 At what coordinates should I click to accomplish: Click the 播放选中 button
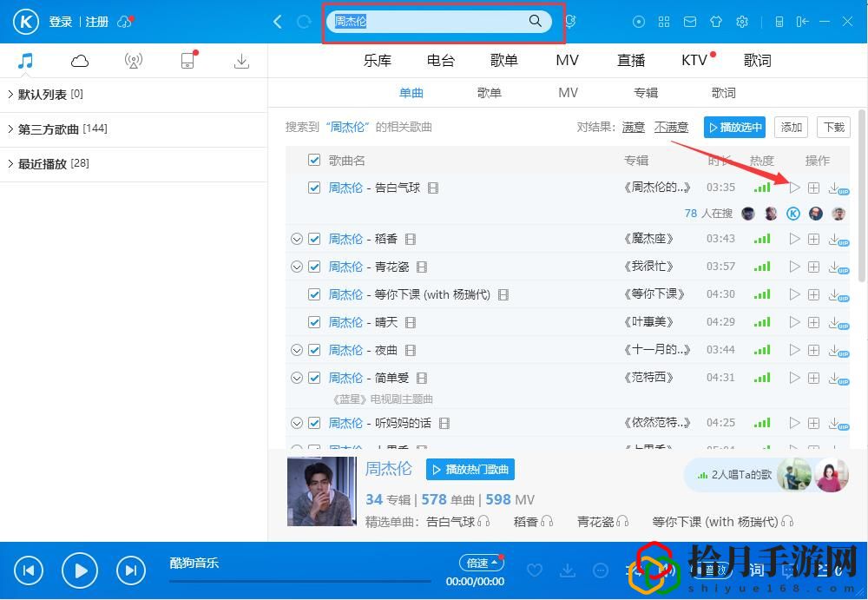point(734,128)
